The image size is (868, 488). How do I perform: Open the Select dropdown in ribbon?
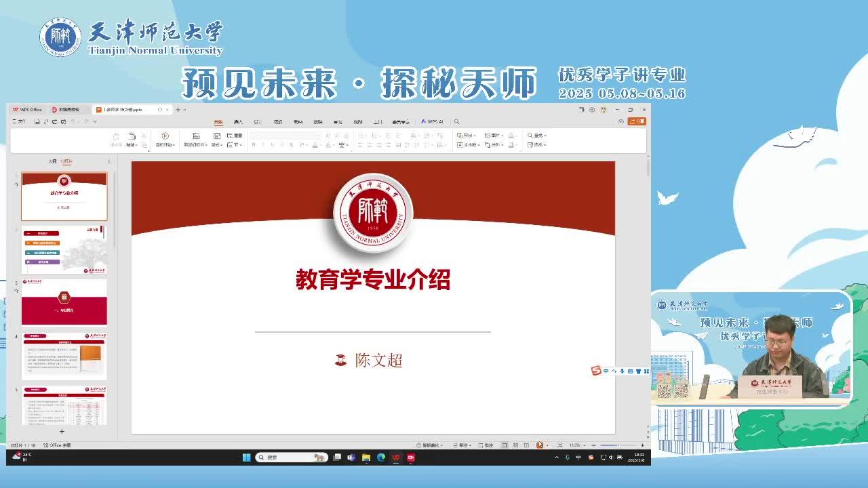(536, 145)
